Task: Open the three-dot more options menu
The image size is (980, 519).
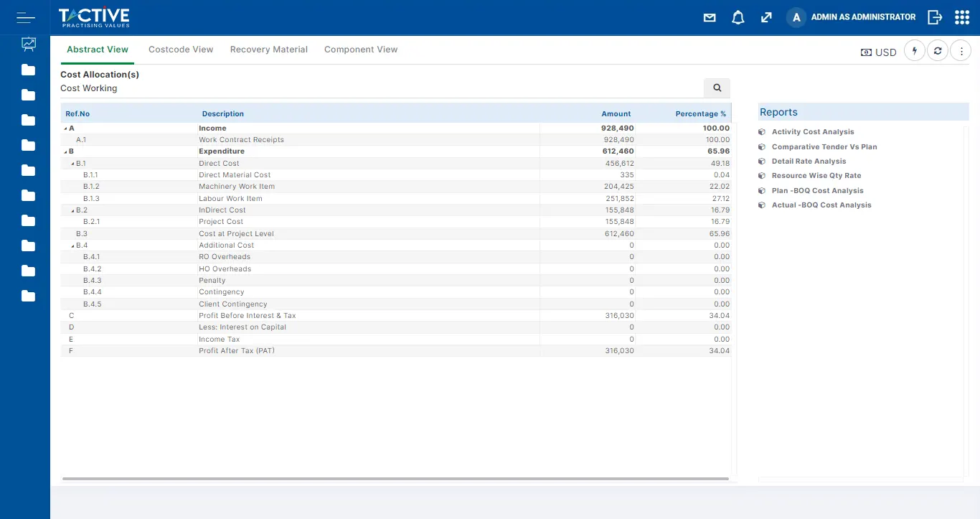Action: pos(961,51)
